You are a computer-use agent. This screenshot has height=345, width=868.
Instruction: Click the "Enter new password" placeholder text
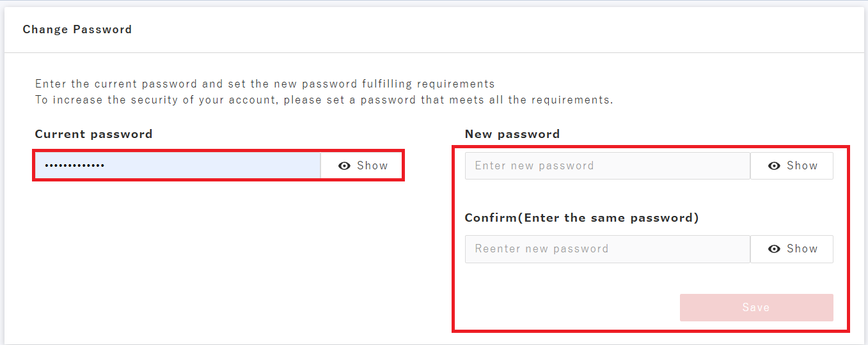tap(534, 166)
